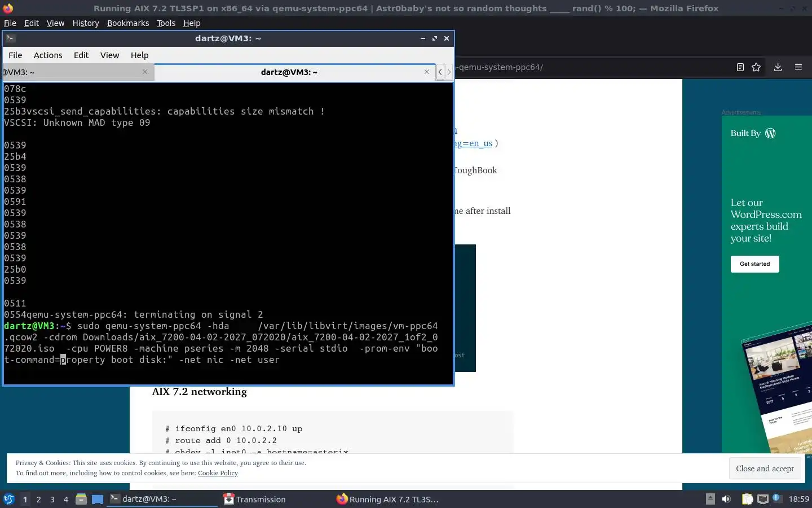Viewport: 812px width, 508px height.
Task: Click the en_us link on webpage
Action: (474, 143)
